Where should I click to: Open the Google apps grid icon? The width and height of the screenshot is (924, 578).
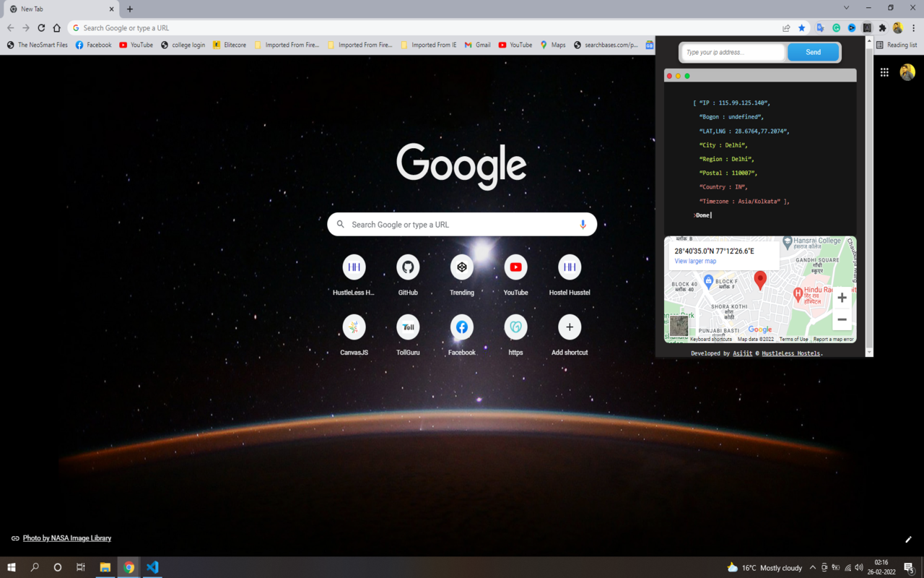click(884, 72)
